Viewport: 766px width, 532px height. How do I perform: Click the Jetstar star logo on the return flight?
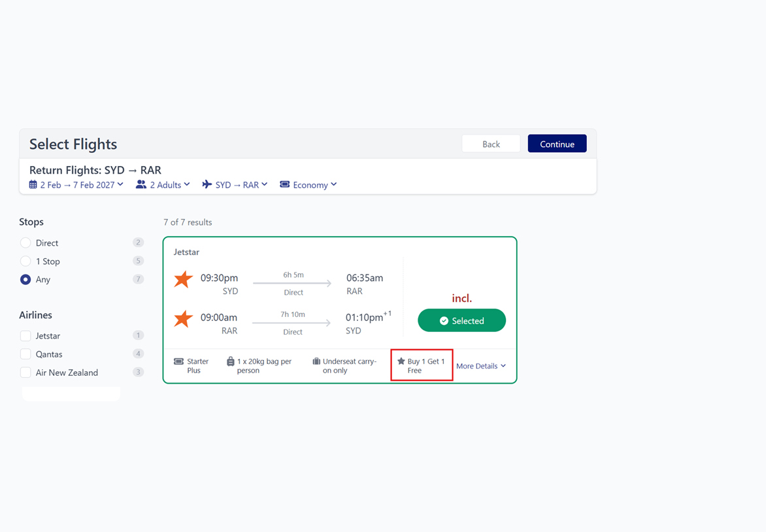(183, 319)
